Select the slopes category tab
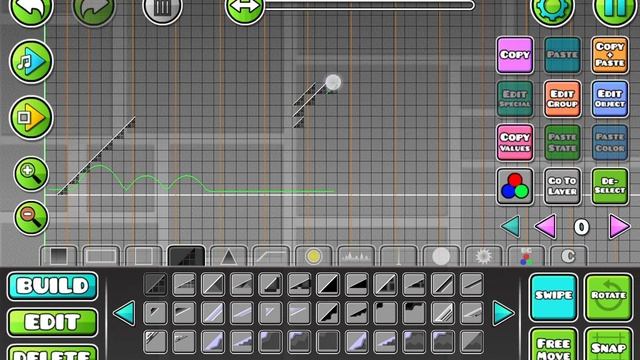640x360 pixels. (186, 256)
